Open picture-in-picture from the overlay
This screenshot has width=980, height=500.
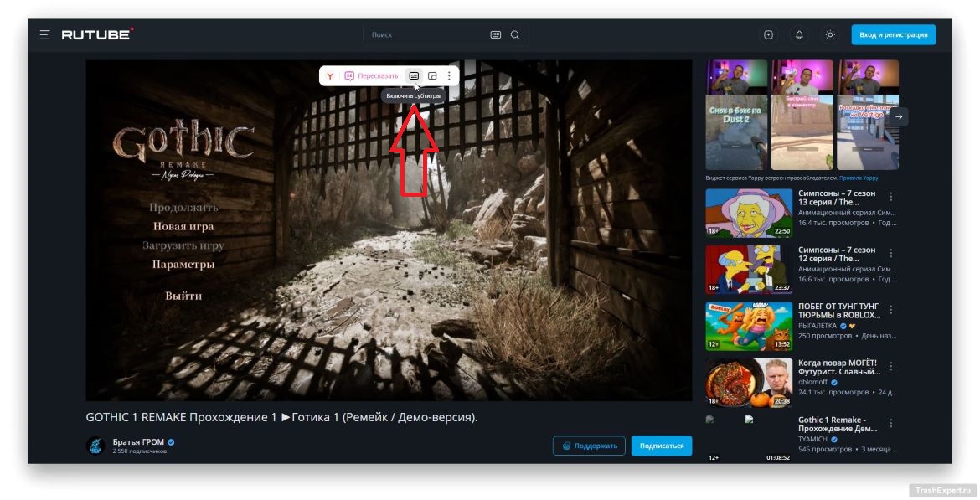pyautogui.click(x=432, y=76)
